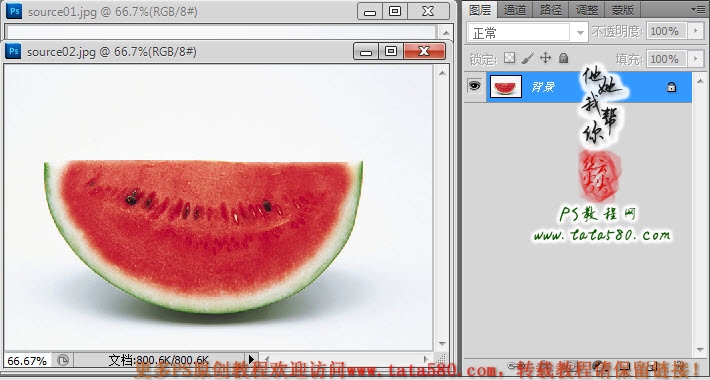The height and width of the screenshot is (380, 710).
Task: Close the source01.jpg window
Action: [x=428, y=11]
